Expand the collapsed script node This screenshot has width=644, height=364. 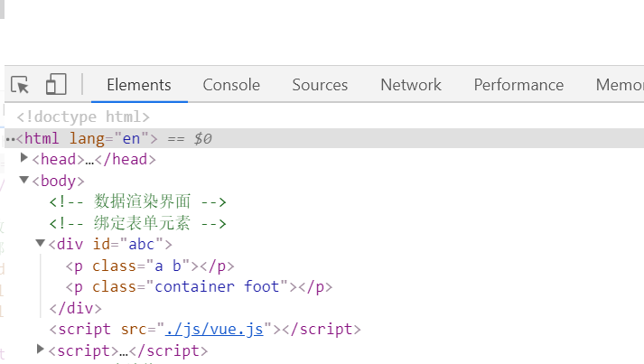click(x=40, y=350)
